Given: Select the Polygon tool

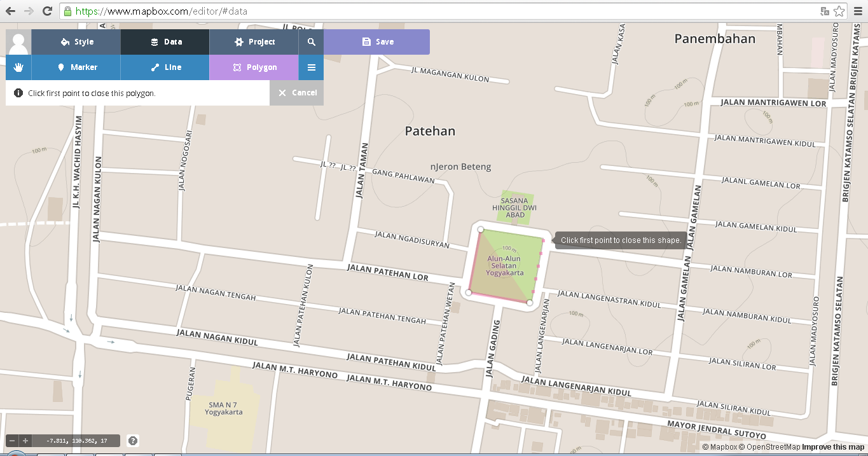Looking at the screenshot, I should [x=253, y=67].
